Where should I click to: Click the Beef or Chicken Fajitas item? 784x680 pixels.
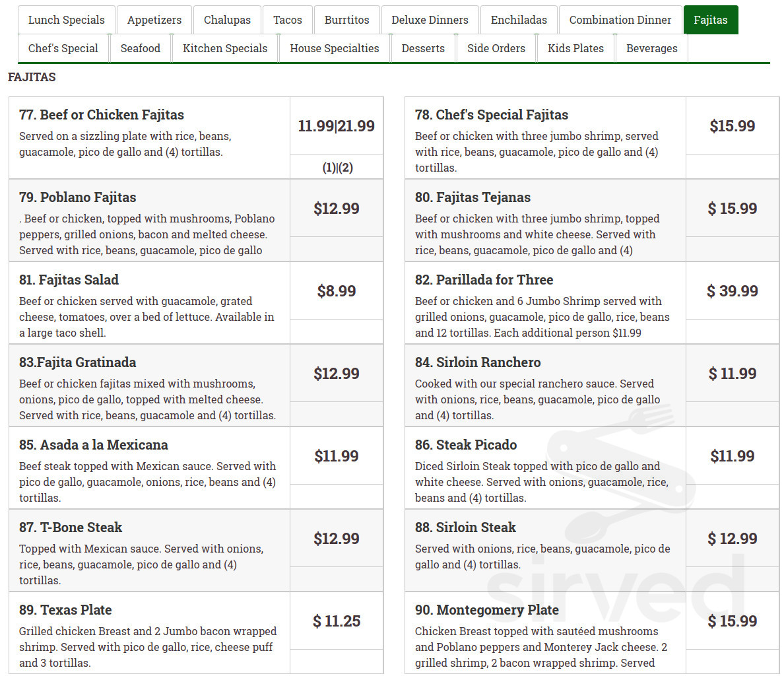[x=101, y=114]
